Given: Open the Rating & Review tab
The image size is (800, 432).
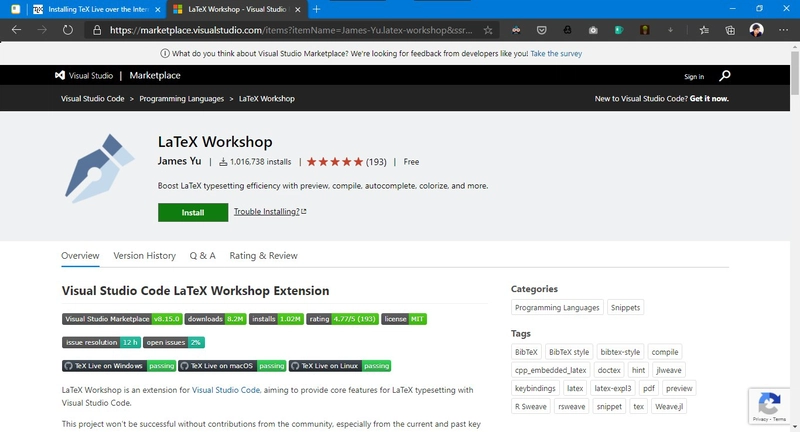Looking at the screenshot, I should click(x=263, y=256).
